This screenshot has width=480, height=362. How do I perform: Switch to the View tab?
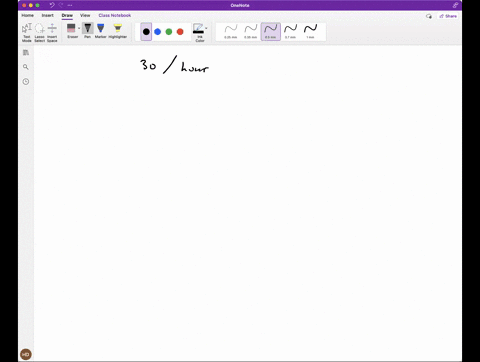pos(85,15)
